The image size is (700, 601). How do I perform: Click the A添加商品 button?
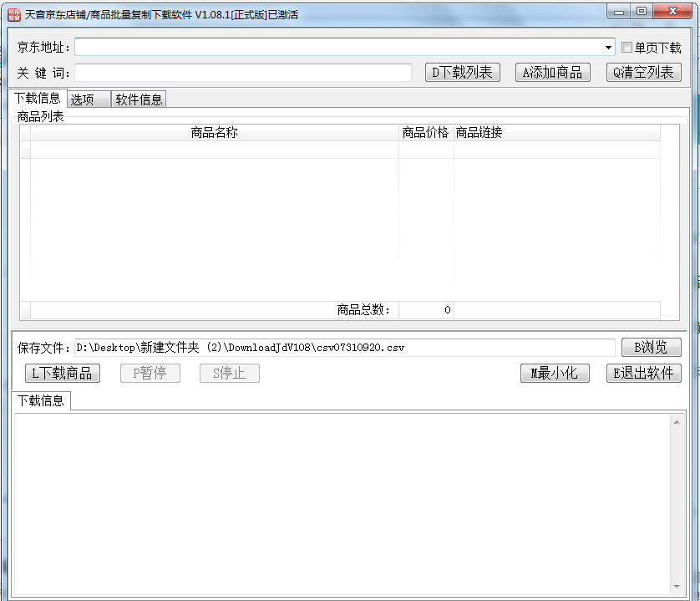point(553,73)
